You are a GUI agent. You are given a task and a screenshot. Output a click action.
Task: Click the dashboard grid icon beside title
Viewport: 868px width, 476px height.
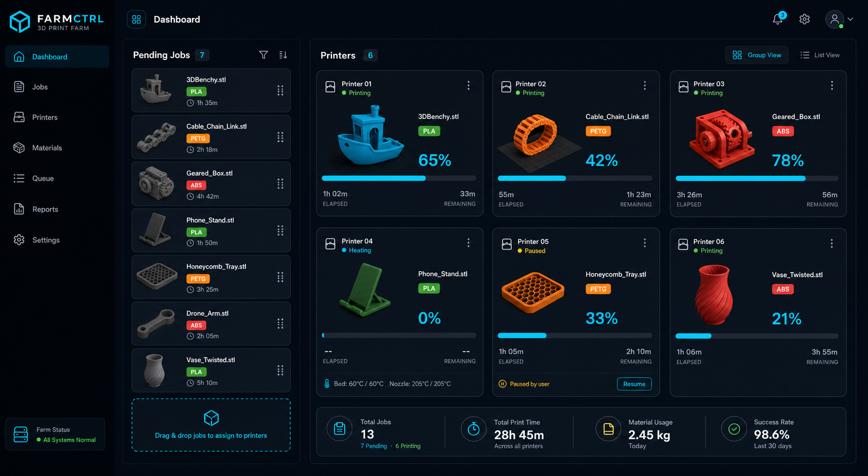click(x=136, y=19)
